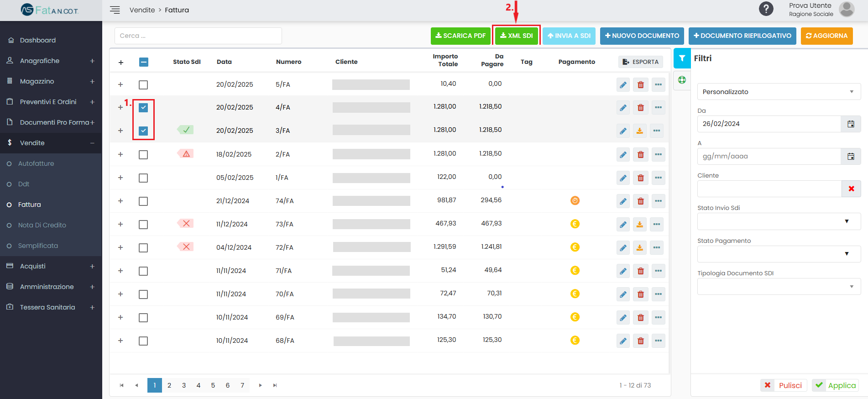This screenshot has width=868, height=399.
Task: Delete invoice 4/FA with trash icon
Action: tap(641, 108)
